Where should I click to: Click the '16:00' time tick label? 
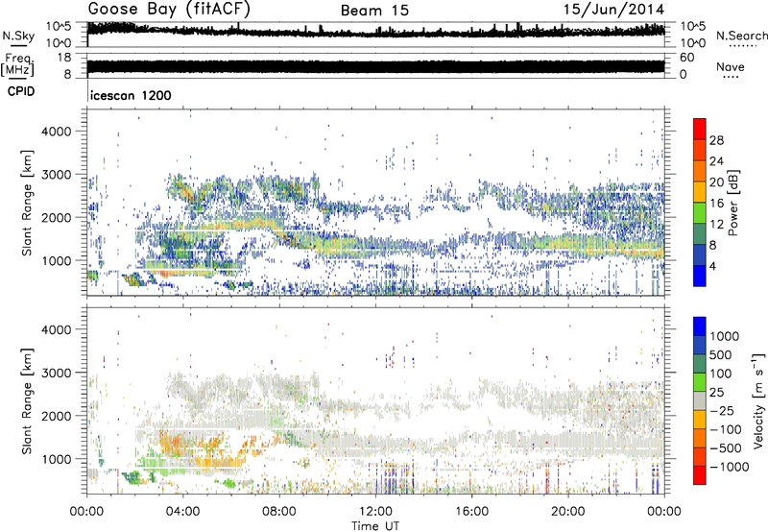(x=471, y=512)
